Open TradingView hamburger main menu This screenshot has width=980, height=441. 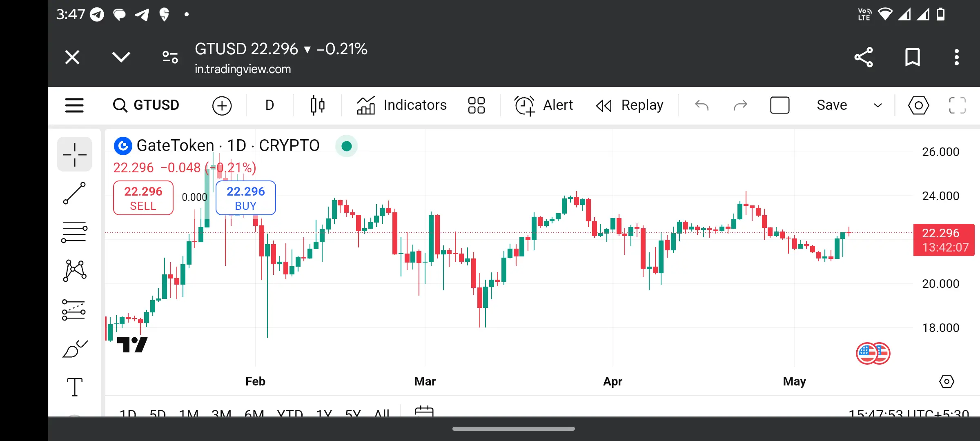pos(74,105)
